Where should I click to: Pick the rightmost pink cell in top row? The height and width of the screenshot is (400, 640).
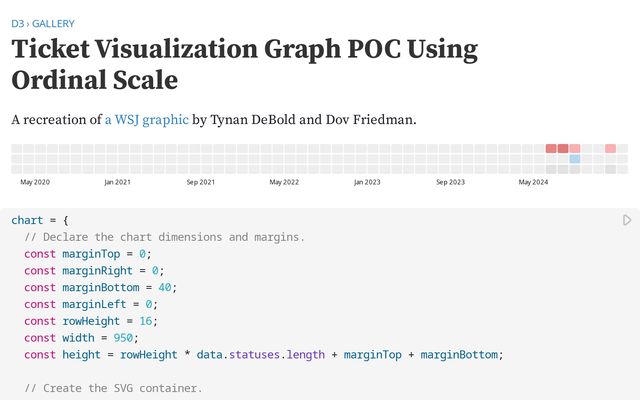(x=610, y=149)
